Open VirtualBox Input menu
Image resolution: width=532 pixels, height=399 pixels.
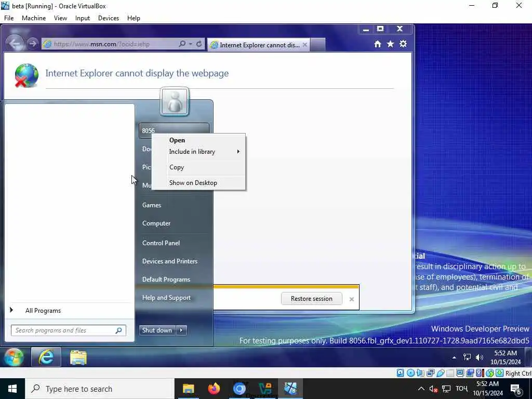pos(83,18)
